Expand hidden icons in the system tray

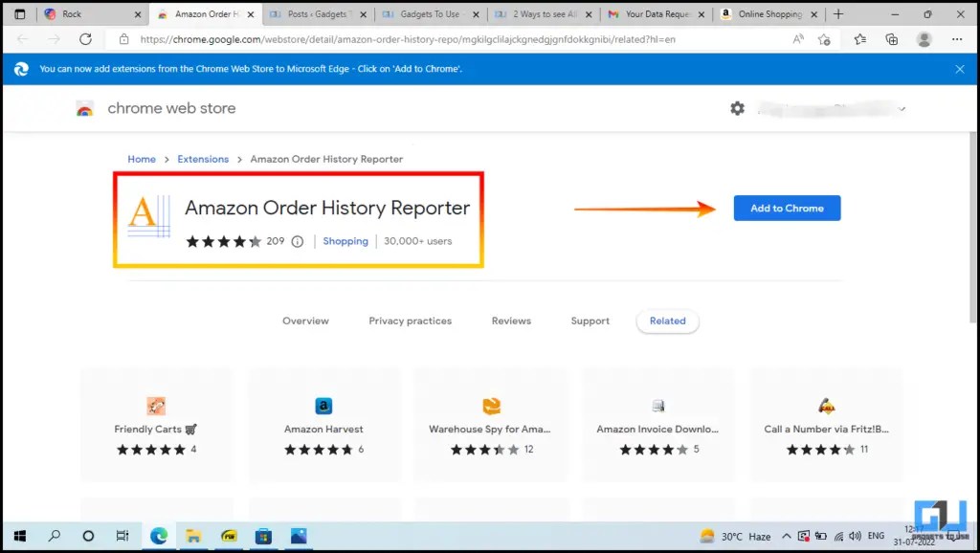786,536
